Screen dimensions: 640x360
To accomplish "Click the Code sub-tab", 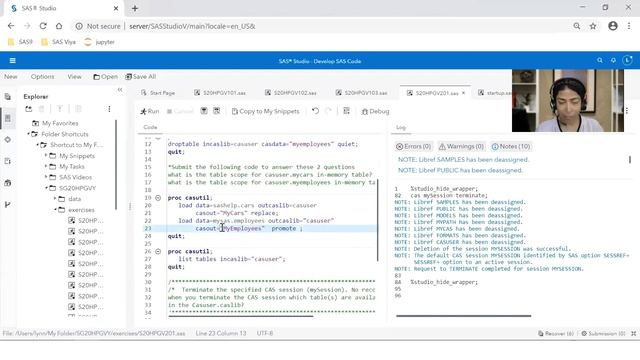I will point(150,127).
